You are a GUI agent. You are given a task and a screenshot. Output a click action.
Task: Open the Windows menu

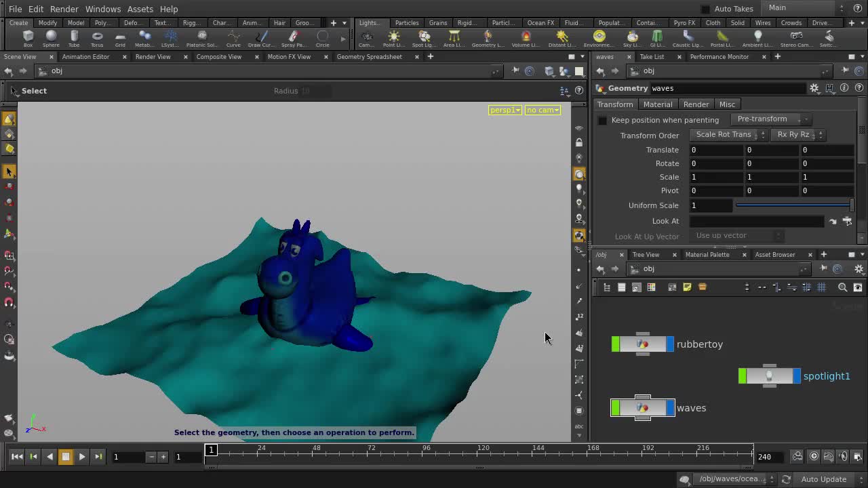click(x=103, y=9)
